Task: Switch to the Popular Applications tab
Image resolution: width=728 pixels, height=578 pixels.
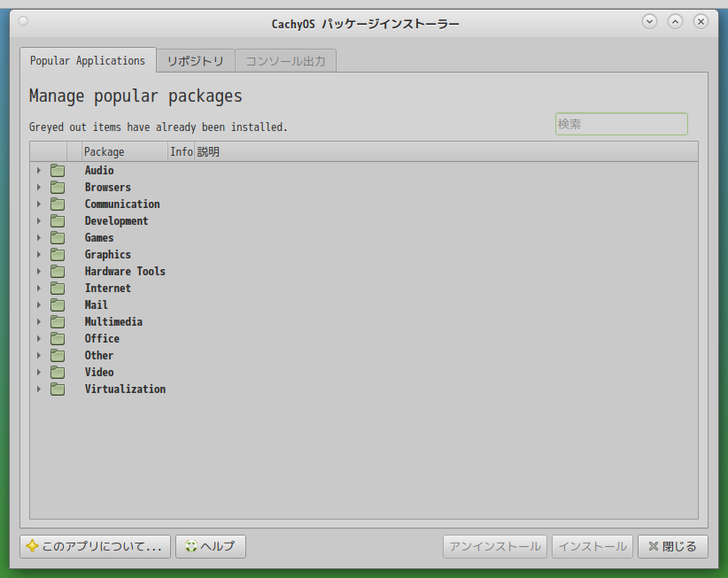Action: [x=88, y=60]
